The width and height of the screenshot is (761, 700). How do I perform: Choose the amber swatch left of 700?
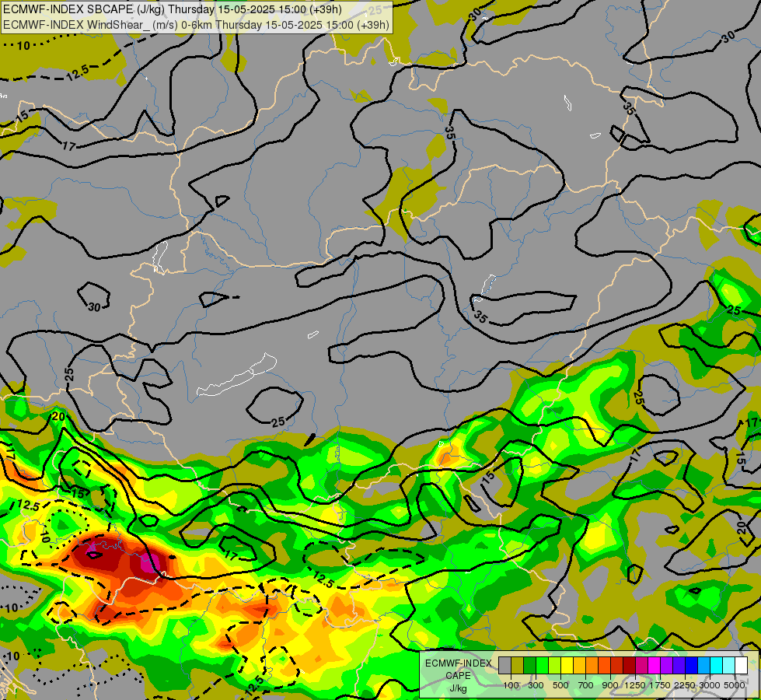pos(579,665)
